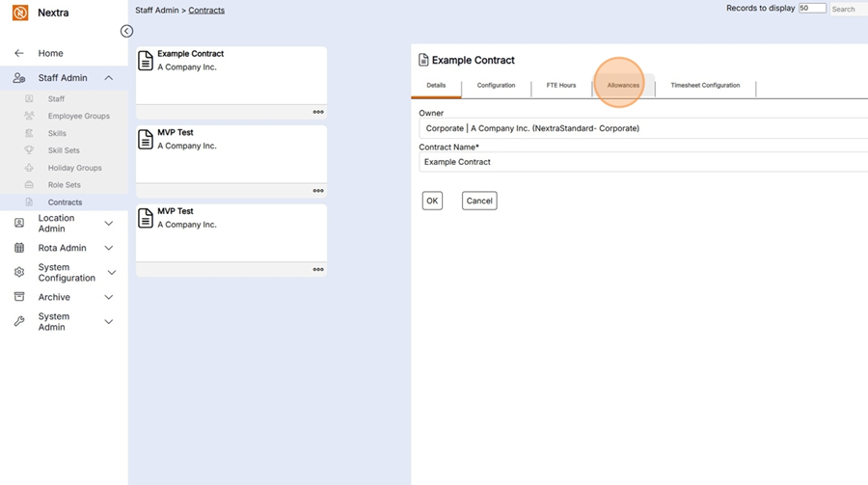
Task: Click the Nextra brand name
Action: (53, 13)
